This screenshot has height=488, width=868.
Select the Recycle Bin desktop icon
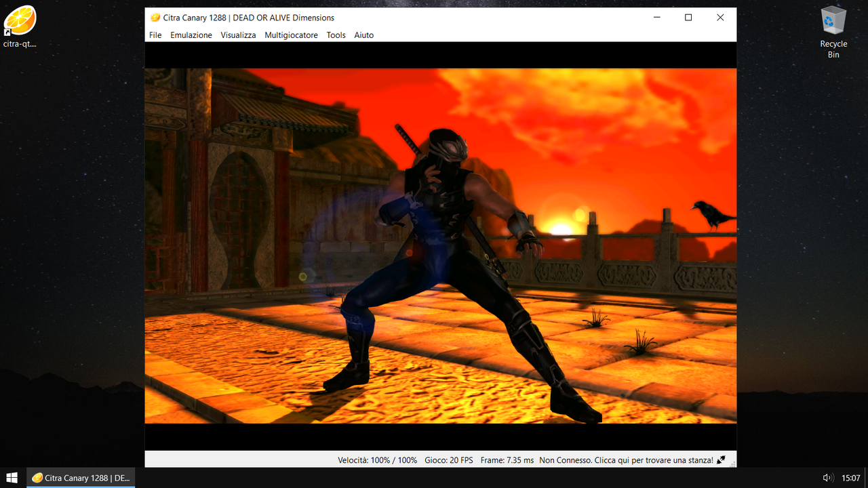pos(833,32)
